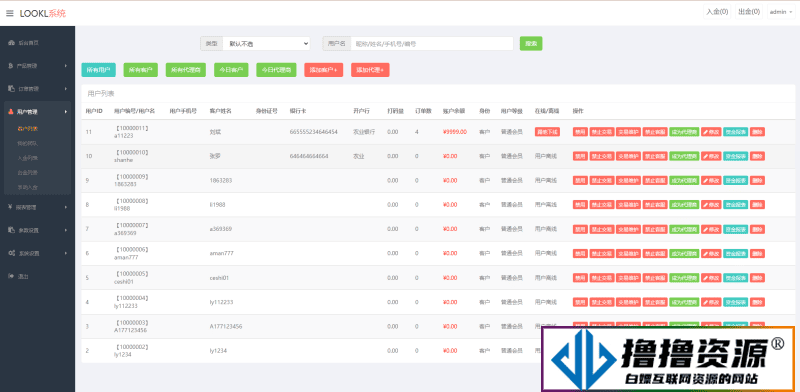Show 所有客户 all customers filter
The width and height of the screenshot is (800, 392).
point(140,70)
